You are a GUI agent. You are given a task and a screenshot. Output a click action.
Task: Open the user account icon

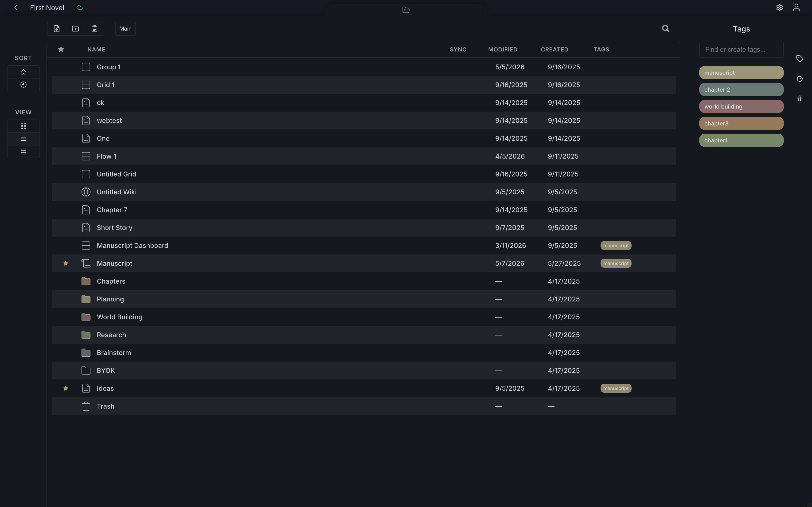796,7
